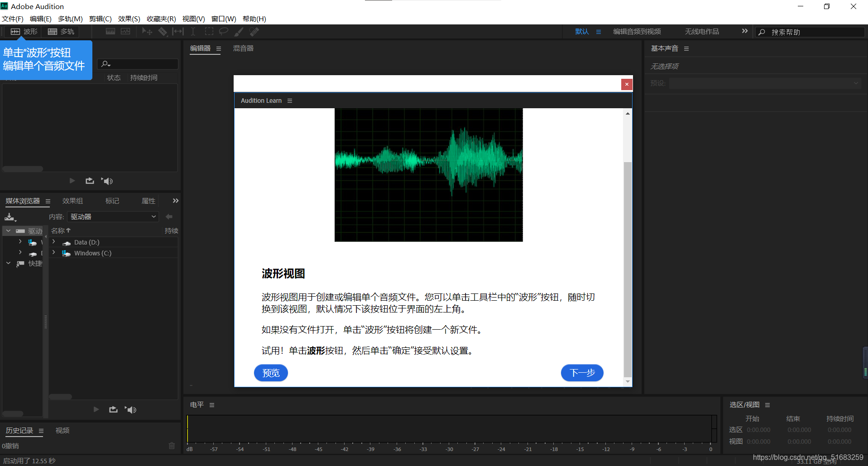Click the 预览 button in Learn panel
Viewport: 868px width, 466px height.
coord(271,373)
